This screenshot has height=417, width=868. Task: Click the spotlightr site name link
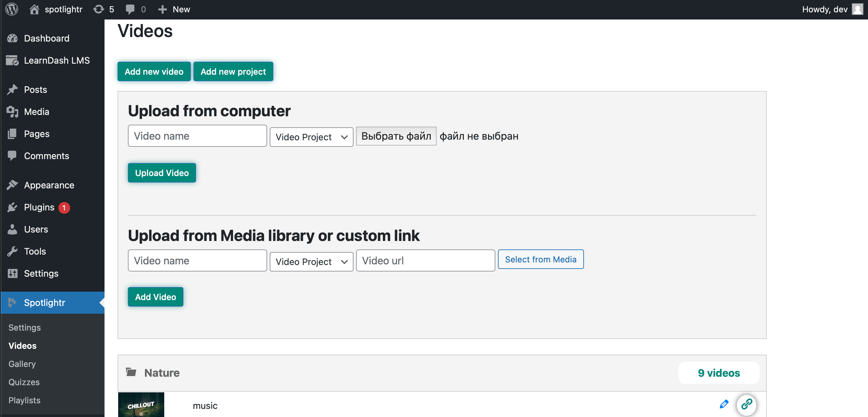tap(63, 9)
